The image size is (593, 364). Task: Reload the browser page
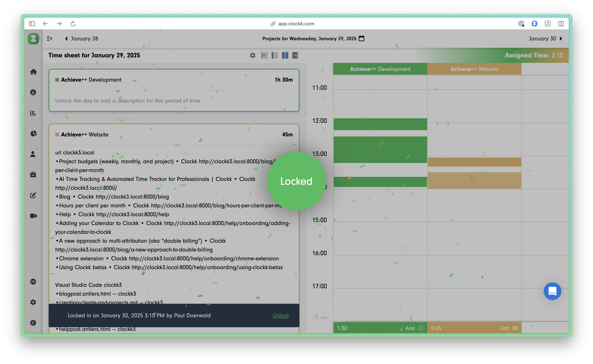[x=73, y=24]
